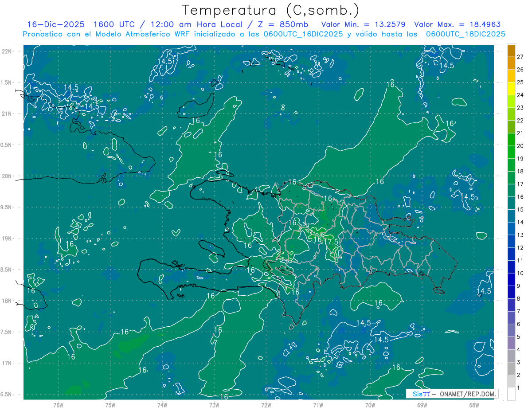Click the colorbar scale label 24

520,95
